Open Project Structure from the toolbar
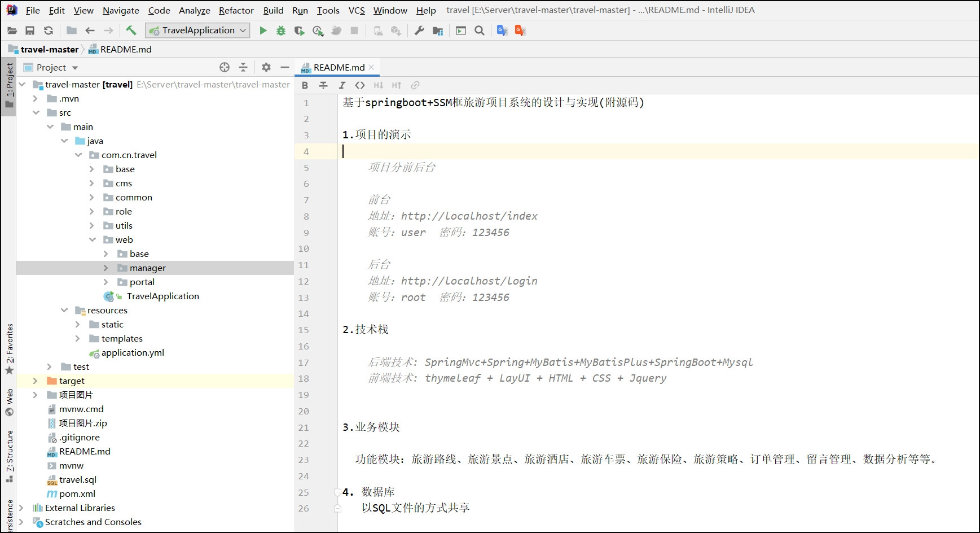Image resolution: width=980 pixels, height=533 pixels. pyautogui.click(x=438, y=30)
